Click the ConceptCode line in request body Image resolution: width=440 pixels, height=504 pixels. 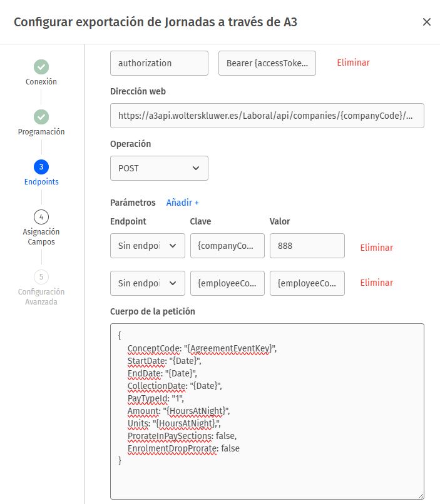point(202,348)
